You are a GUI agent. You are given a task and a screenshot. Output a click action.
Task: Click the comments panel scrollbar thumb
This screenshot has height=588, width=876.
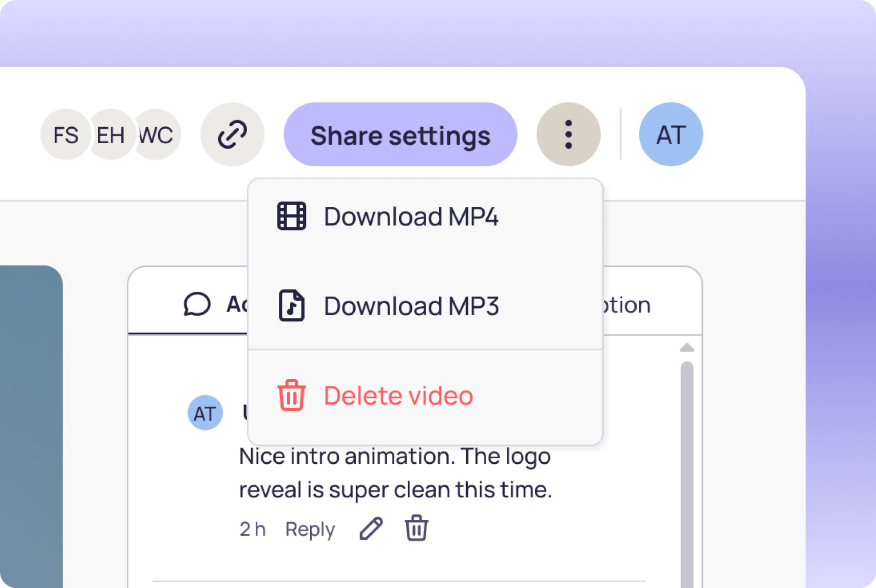687,462
